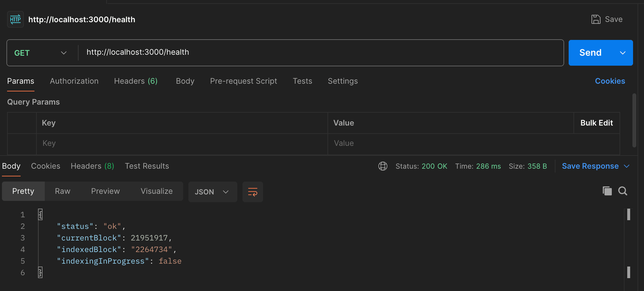
Task: Open the GET method dropdown
Action: click(x=41, y=53)
